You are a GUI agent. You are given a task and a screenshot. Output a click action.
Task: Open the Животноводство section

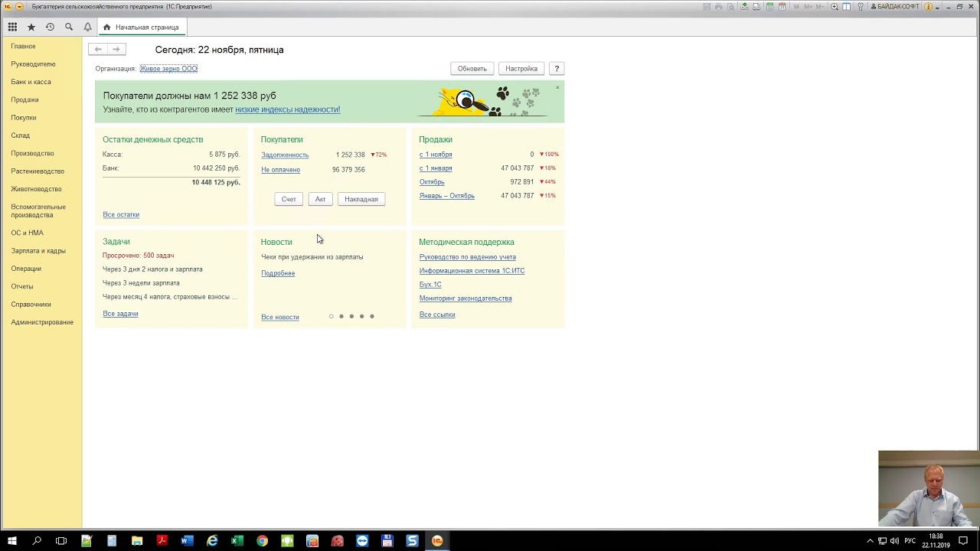(36, 189)
